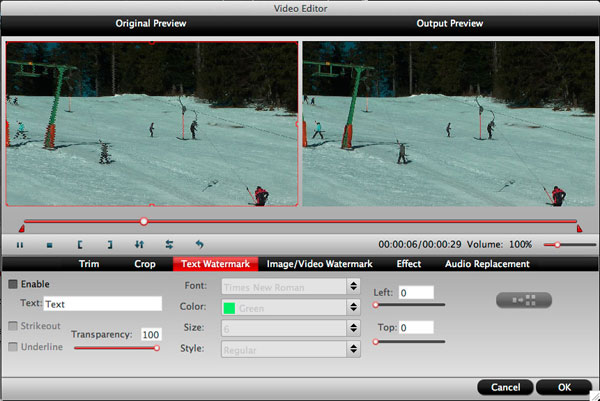Click the watermark Text input field
600x401 pixels.
pos(102,304)
